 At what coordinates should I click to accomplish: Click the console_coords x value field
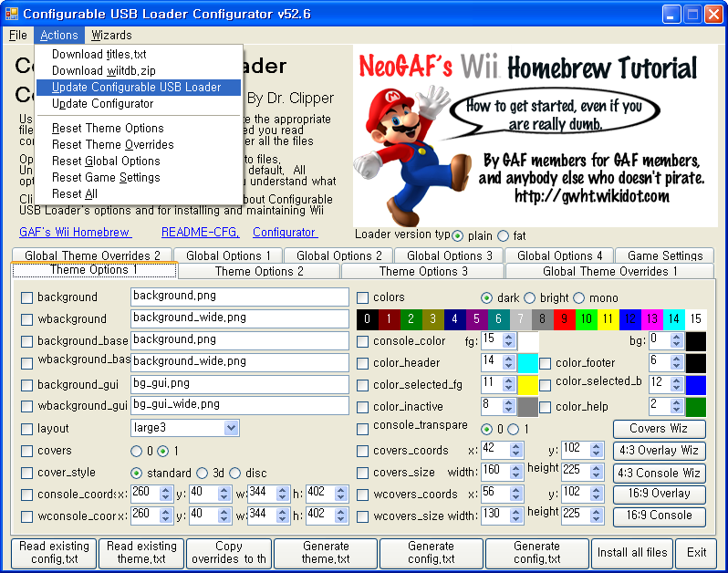[x=145, y=493]
